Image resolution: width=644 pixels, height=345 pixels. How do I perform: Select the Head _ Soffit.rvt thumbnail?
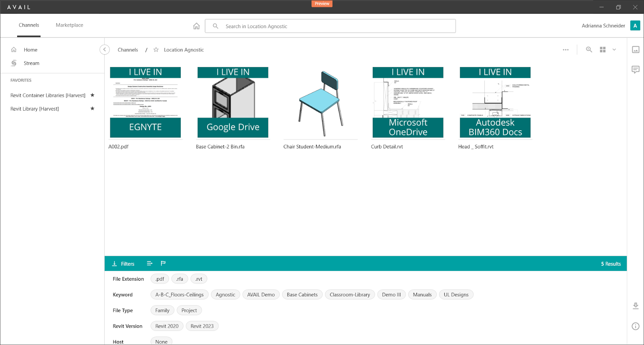[x=495, y=103]
